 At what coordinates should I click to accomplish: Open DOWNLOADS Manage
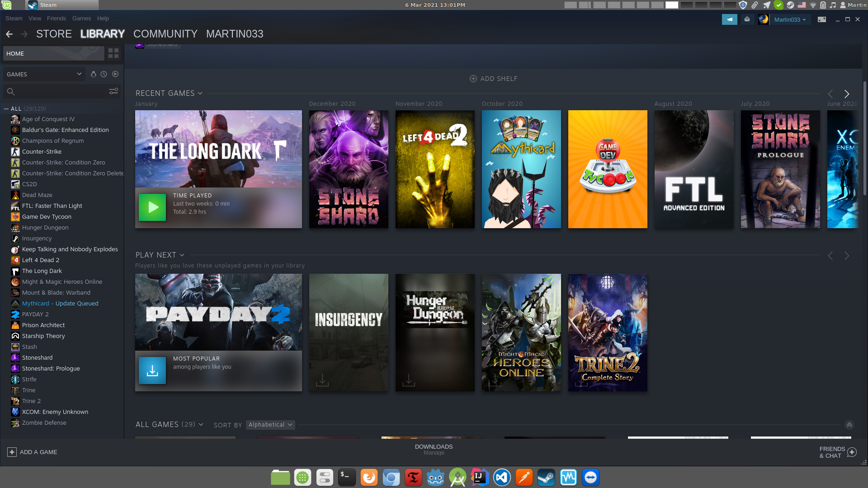point(434,450)
